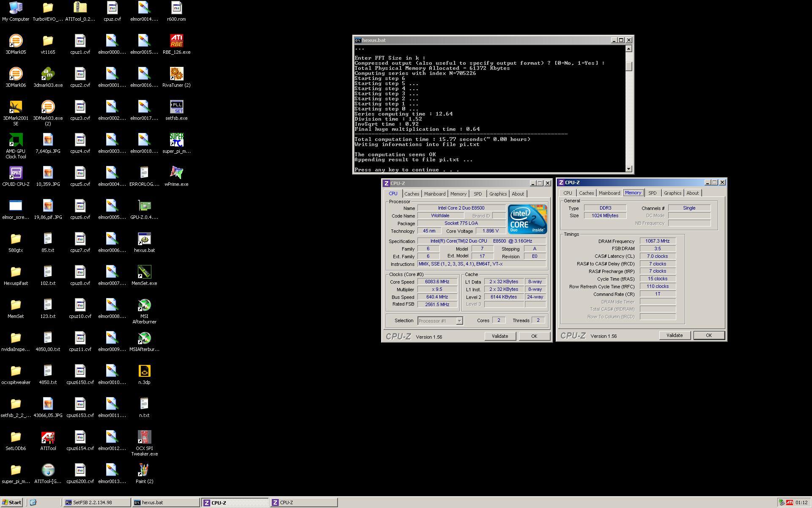Open Mainboard tab in left CPU-Z window
Viewport: 812px width, 508px height.
(x=435, y=194)
